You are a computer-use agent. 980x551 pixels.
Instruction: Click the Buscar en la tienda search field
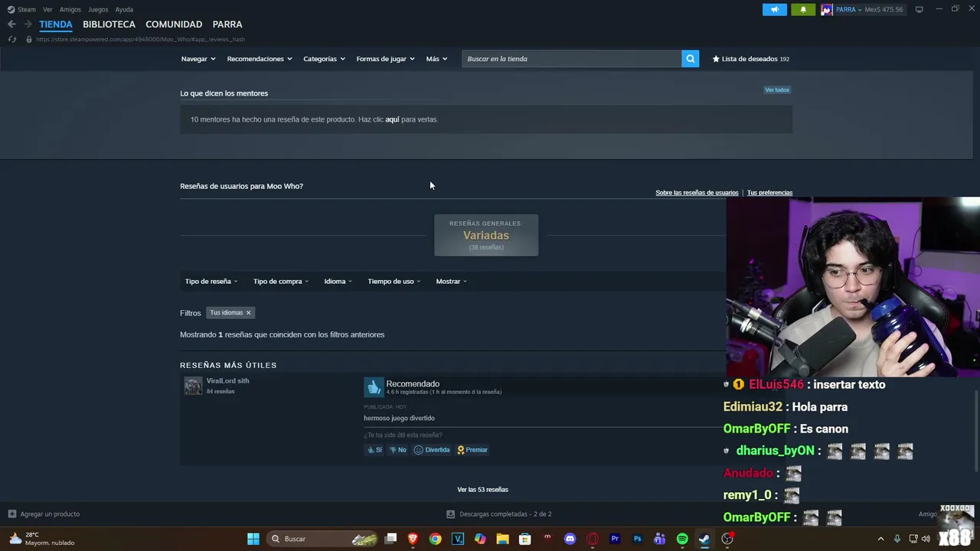tap(571, 59)
